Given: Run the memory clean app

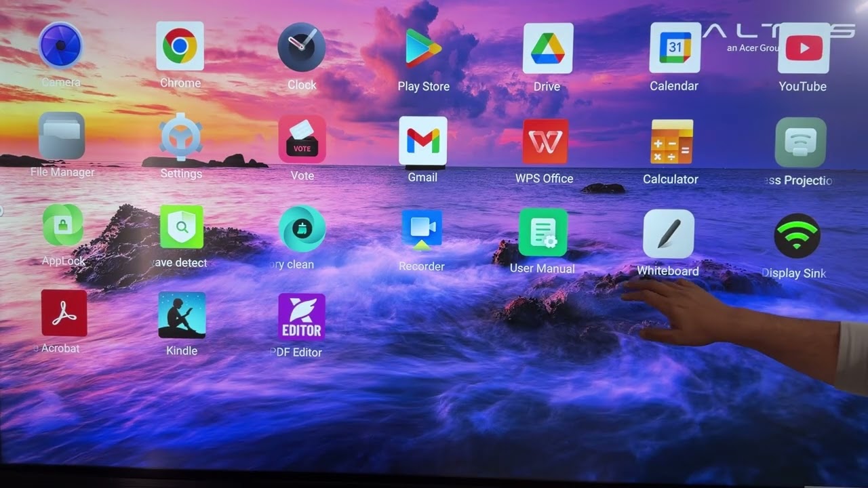Looking at the screenshot, I should [302, 229].
